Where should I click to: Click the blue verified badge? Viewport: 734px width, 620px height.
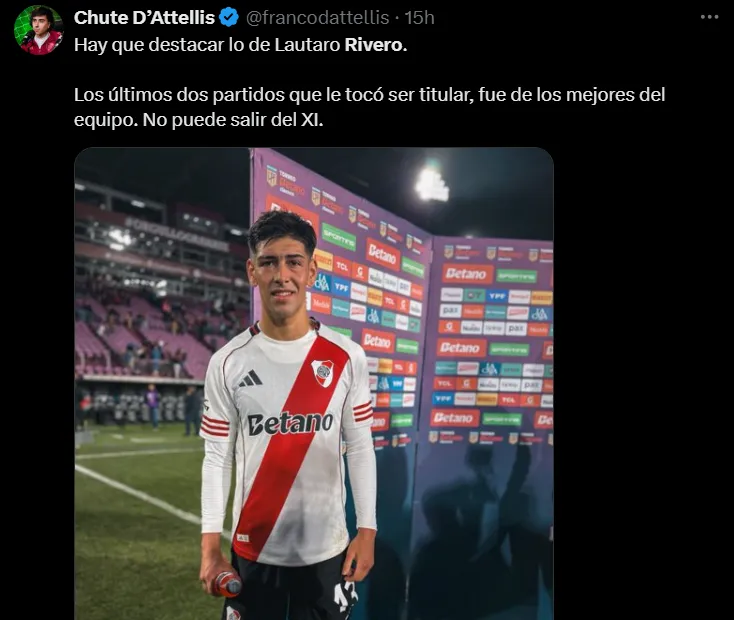click(x=229, y=18)
